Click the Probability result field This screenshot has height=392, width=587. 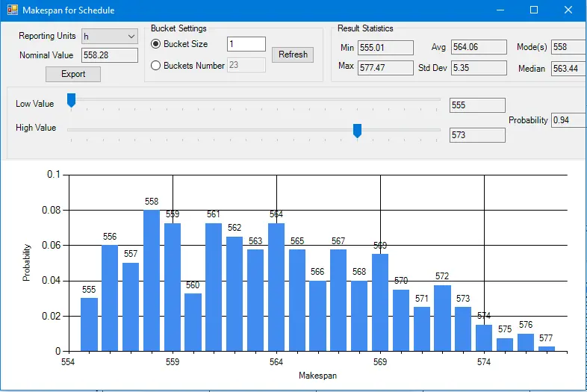pyautogui.click(x=568, y=120)
